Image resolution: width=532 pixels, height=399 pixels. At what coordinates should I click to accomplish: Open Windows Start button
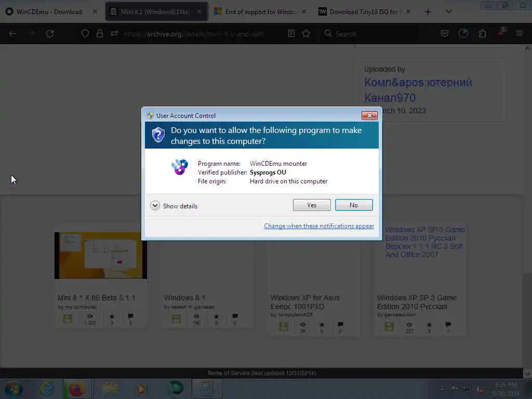coord(14,389)
